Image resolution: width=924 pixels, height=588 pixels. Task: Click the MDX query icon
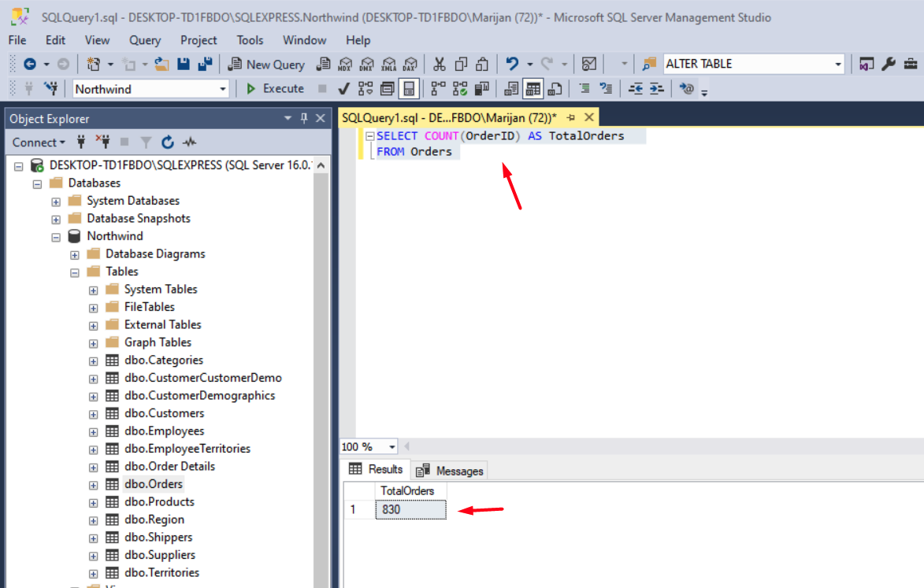click(x=345, y=65)
